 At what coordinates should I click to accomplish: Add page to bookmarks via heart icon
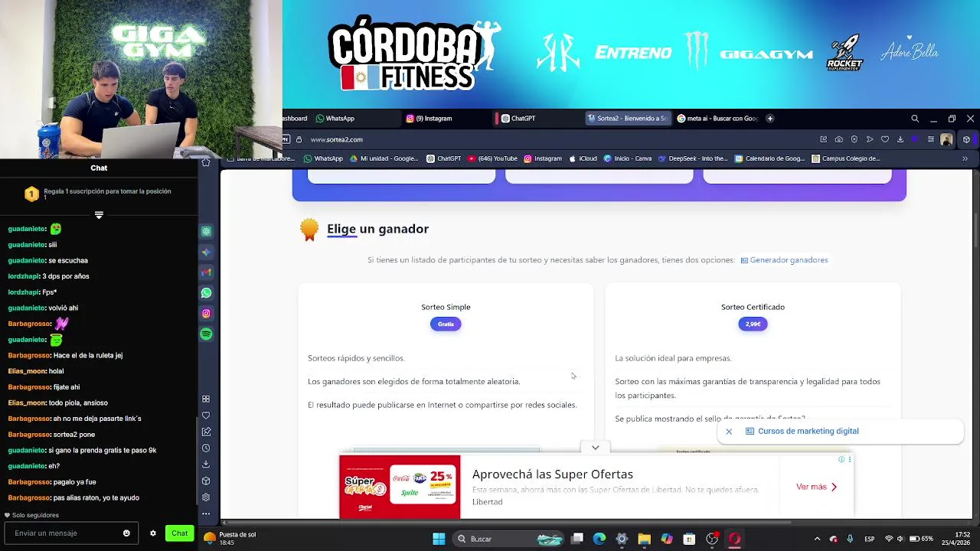885,139
